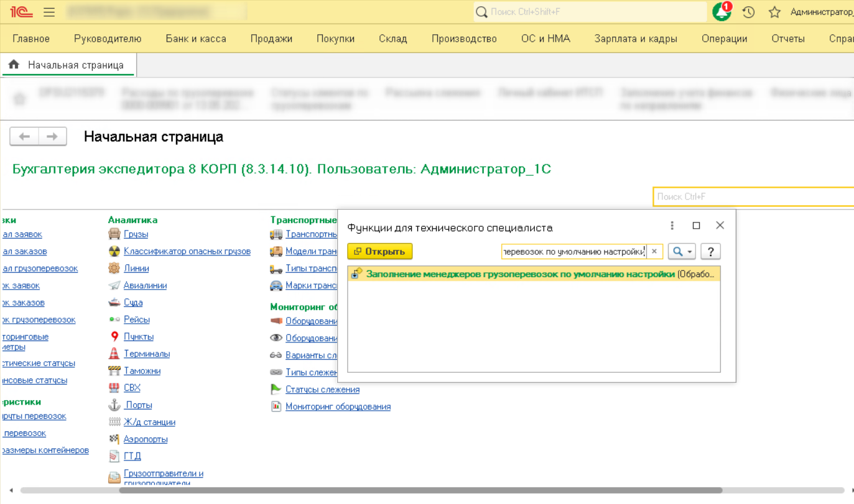Image resolution: width=854 pixels, height=504 pixels.
Task: Open the Отчеты menu
Action: 788,39
